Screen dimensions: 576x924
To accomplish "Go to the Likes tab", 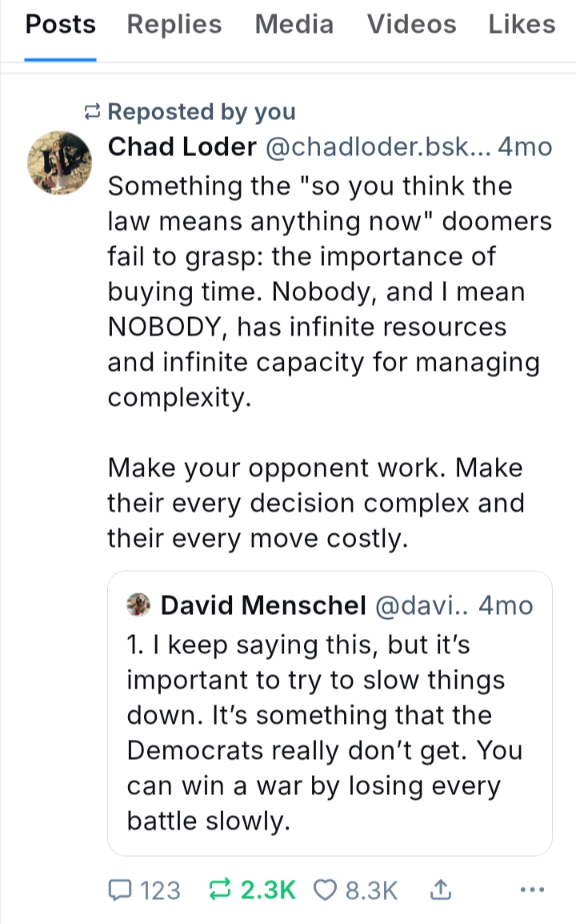I will (x=522, y=25).
